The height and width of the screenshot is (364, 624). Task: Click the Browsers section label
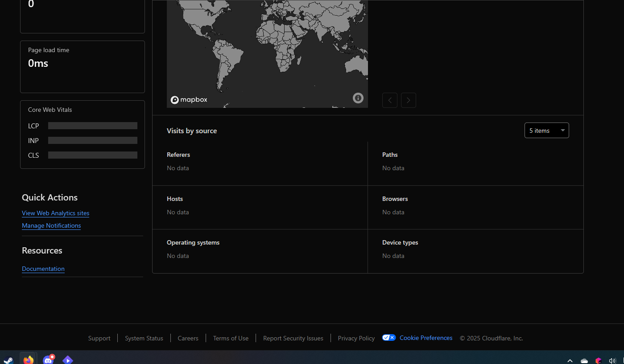395,199
